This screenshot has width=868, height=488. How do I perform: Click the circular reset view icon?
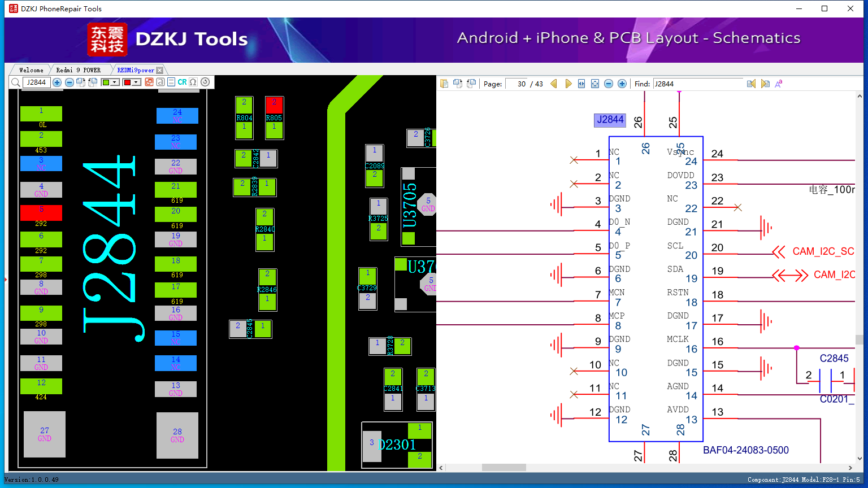205,82
